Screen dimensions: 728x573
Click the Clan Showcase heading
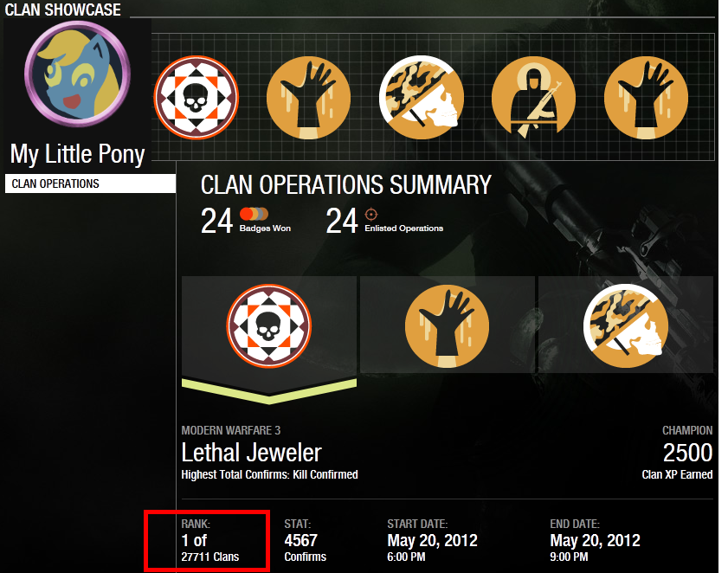click(62, 10)
